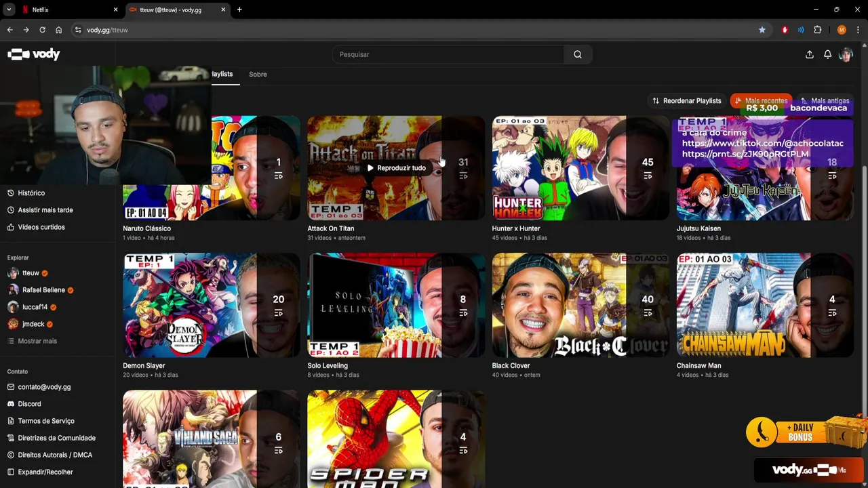Click the Vody logo in header

[x=34, y=54]
